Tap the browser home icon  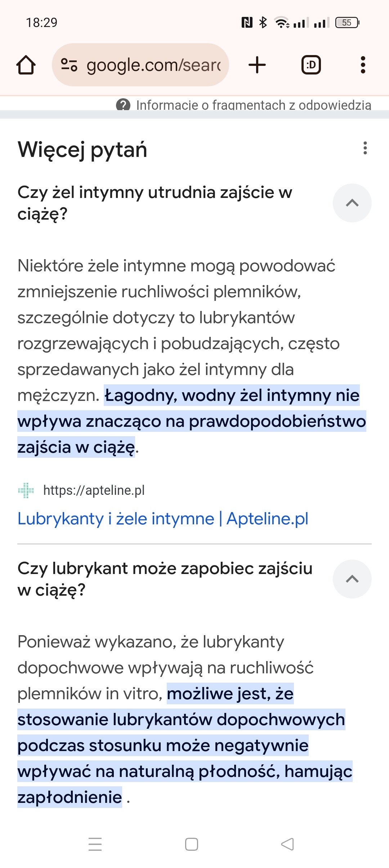(26, 65)
